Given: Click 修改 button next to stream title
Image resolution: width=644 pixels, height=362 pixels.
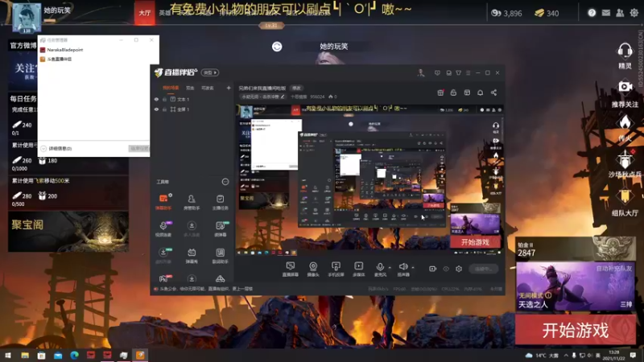Looking at the screenshot, I should [296, 88].
